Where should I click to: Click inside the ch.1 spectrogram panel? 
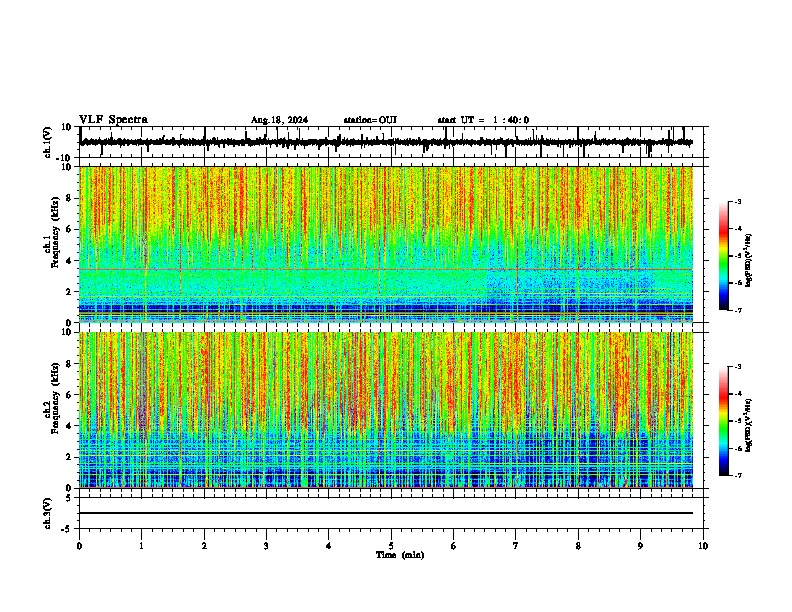pos(386,244)
